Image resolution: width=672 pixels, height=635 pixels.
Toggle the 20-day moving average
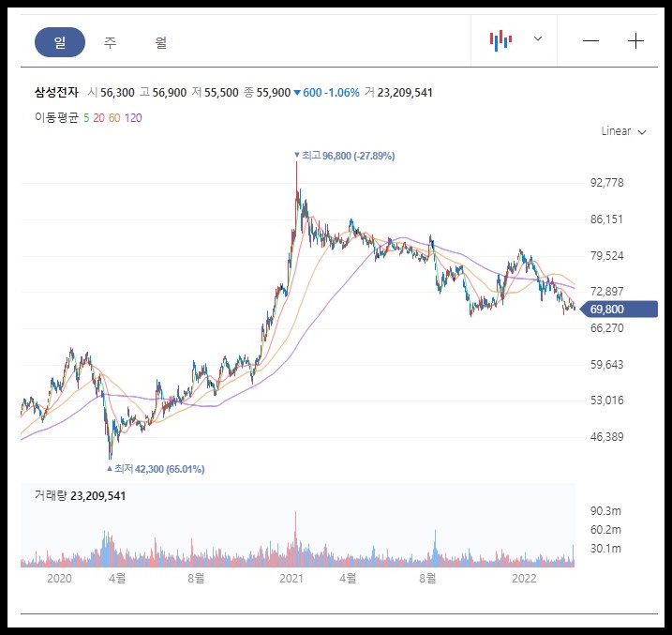pyautogui.click(x=98, y=118)
